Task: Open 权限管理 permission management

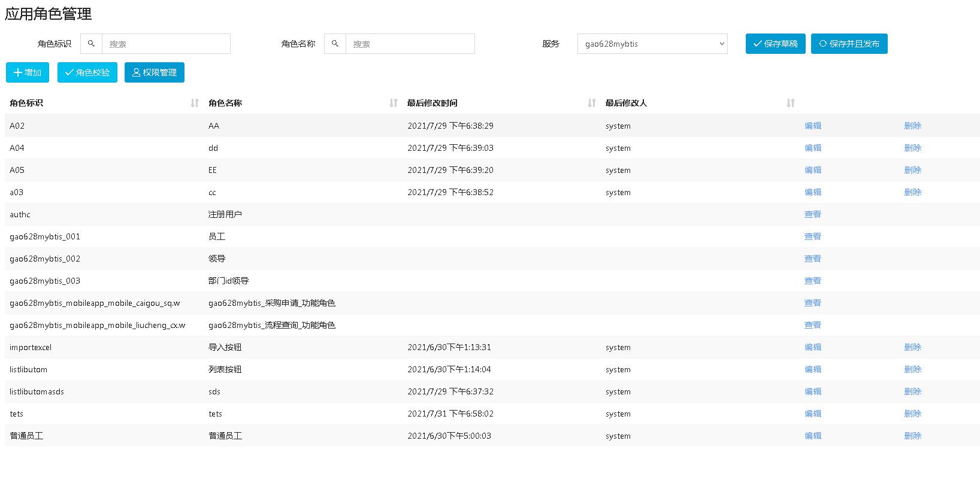Action: pos(155,72)
